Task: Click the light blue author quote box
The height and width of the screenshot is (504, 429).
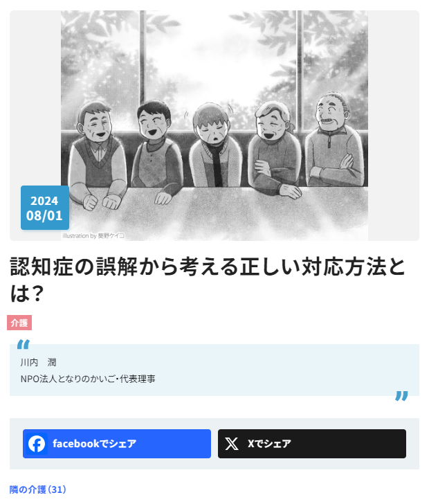Action: (x=214, y=370)
